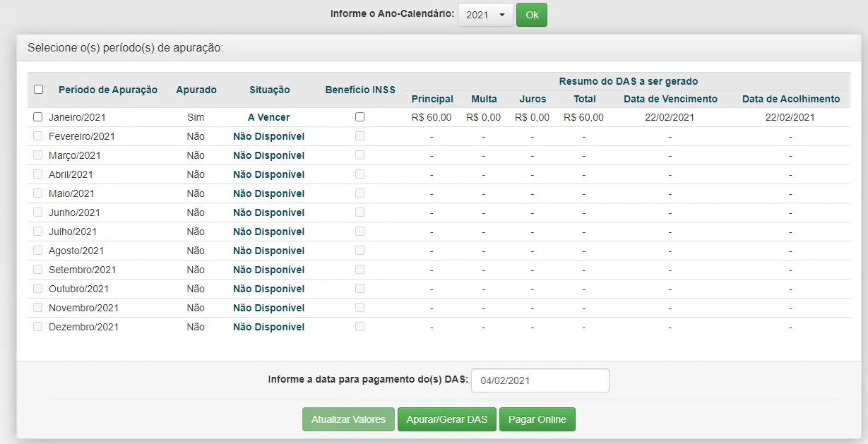Click the DAS payment date input field
The height and width of the screenshot is (444, 868).
540,380
